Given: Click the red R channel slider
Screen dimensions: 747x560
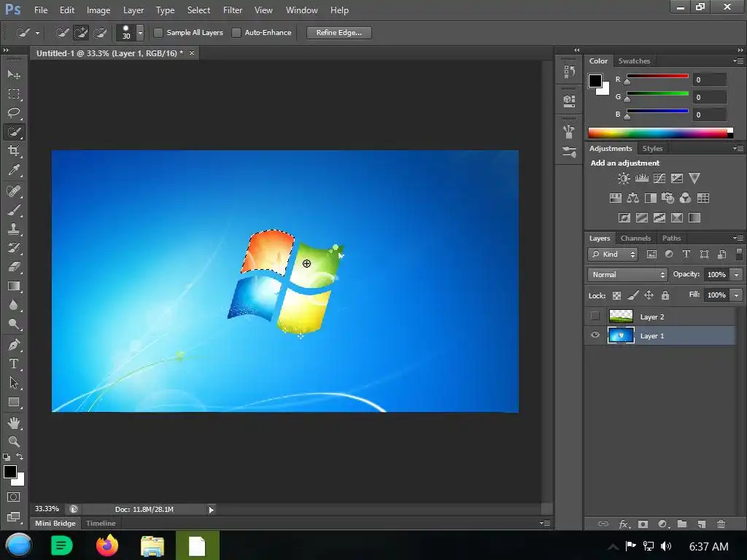Looking at the screenshot, I should (x=657, y=76).
